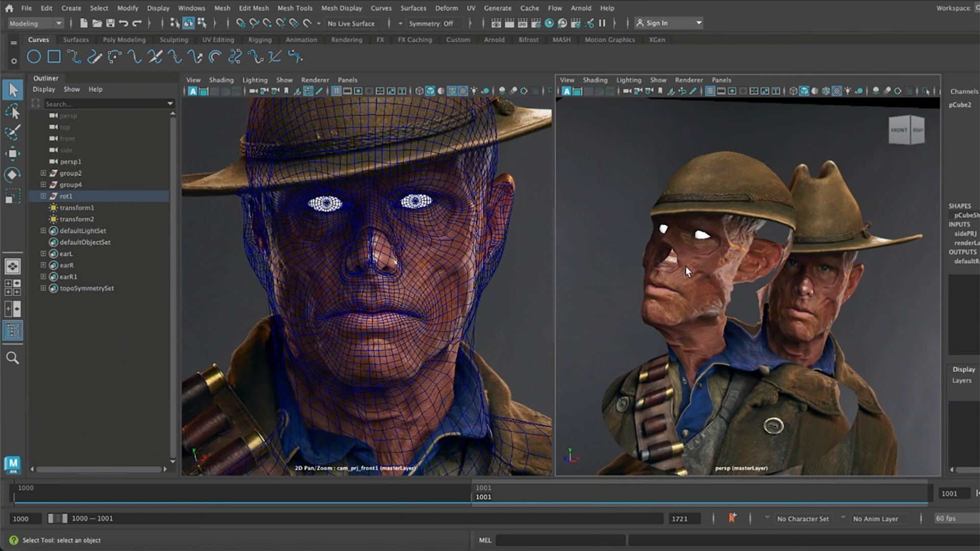Toggle the Auto Keyframe button

[732, 518]
